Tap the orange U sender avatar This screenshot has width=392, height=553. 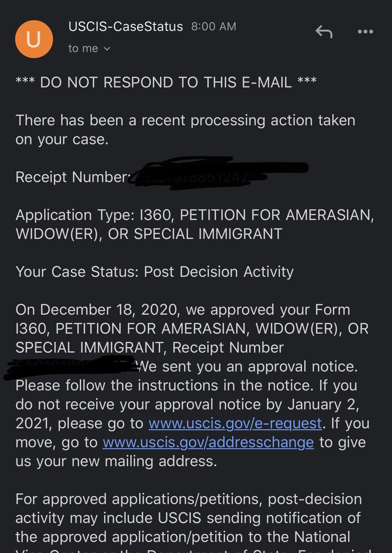click(34, 39)
